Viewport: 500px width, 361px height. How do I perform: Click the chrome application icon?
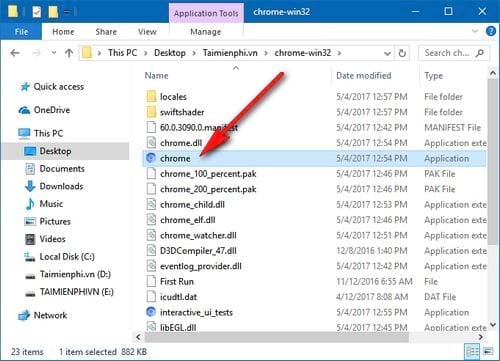(x=151, y=158)
